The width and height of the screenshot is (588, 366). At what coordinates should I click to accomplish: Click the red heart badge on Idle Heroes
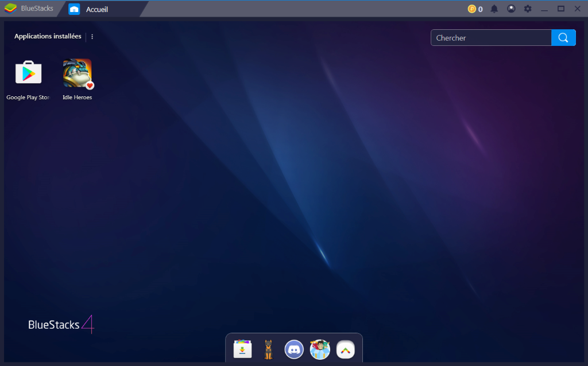pos(90,85)
